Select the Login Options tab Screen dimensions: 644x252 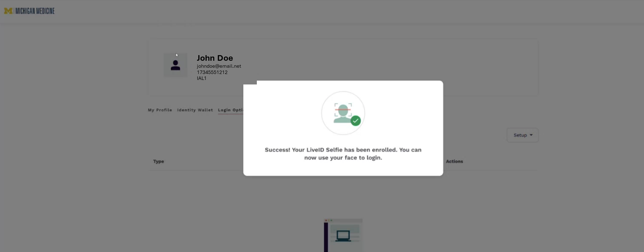[231, 110]
